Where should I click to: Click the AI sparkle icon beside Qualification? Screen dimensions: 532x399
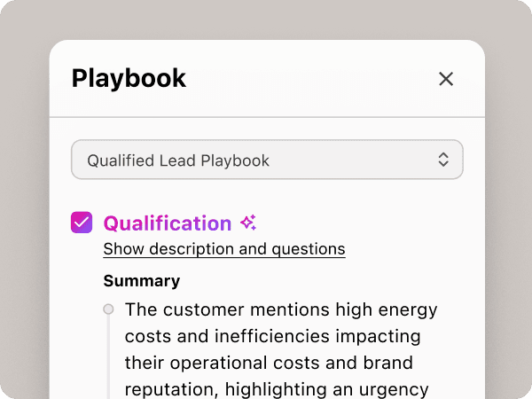(x=248, y=223)
